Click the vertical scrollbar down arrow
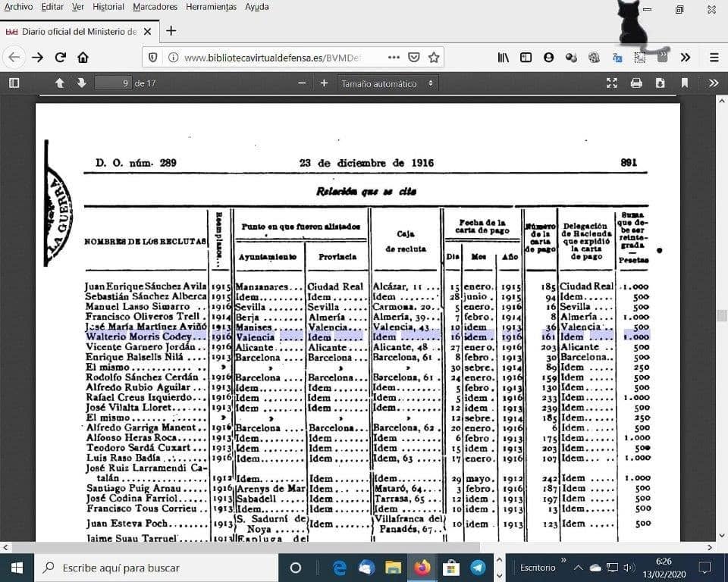The width and height of the screenshot is (728, 582). point(721,537)
